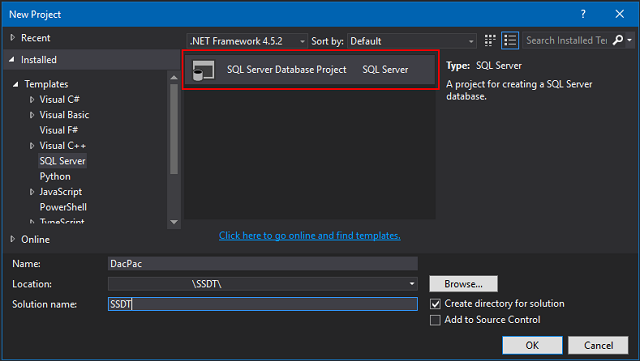Expand the Visual C++ node
The image size is (640, 361).
click(32, 145)
